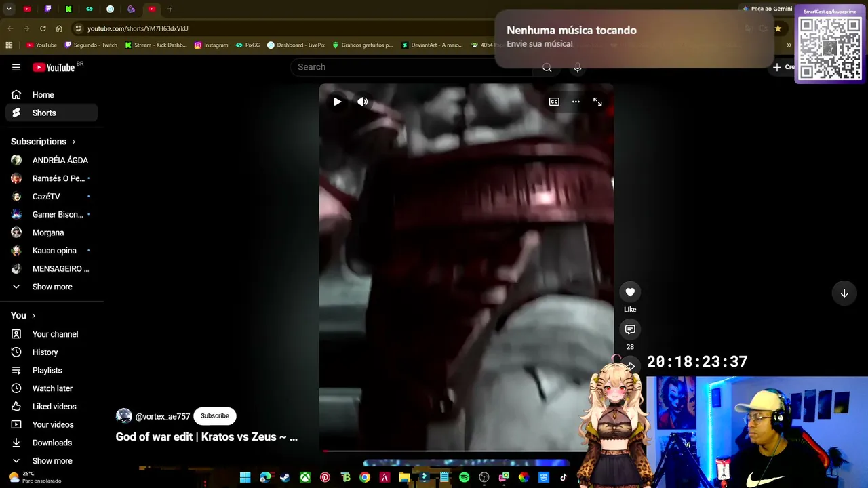Image resolution: width=868 pixels, height=488 pixels.
Task: Open the ANDRÉIA ÁGDA subscription
Action: click(52, 160)
